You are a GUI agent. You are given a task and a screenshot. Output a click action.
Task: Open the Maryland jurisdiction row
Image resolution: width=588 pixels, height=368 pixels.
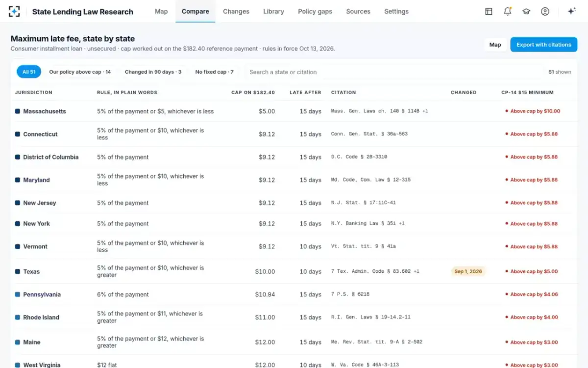(294, 180)
